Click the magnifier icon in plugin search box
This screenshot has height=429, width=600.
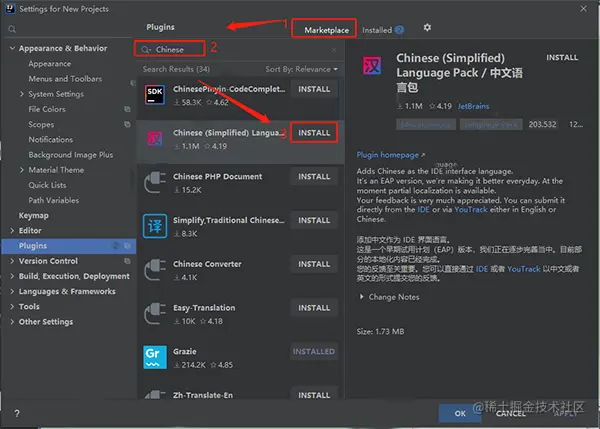(145, 49)
